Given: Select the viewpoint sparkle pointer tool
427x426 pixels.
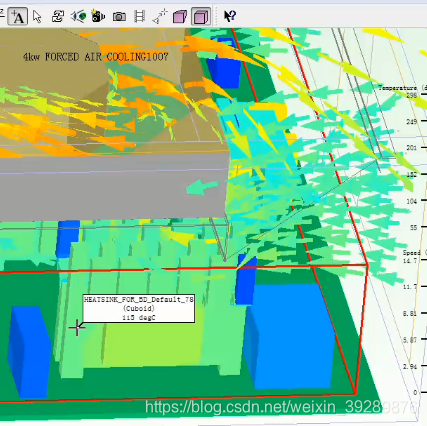Looking at the screenshot, I should 160,16.
